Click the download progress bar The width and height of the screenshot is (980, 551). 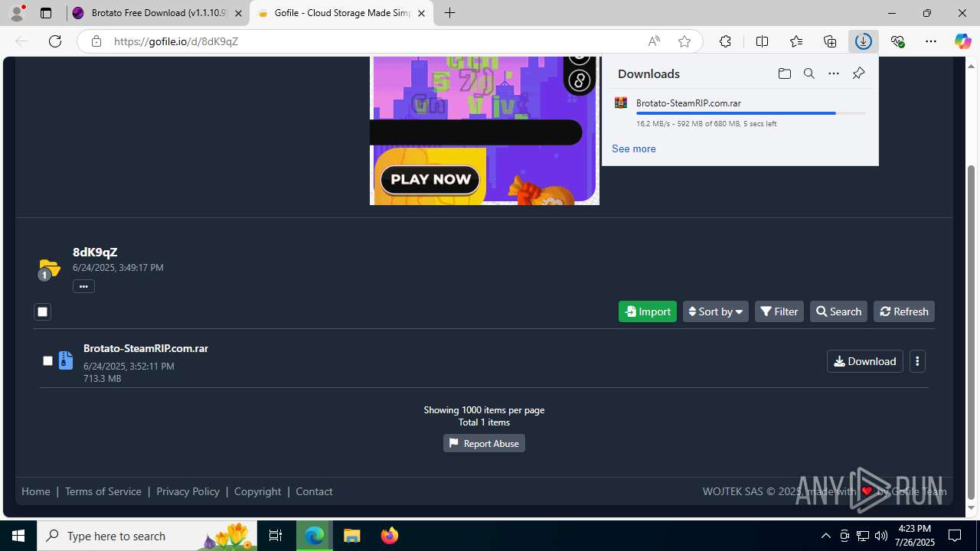751,113
